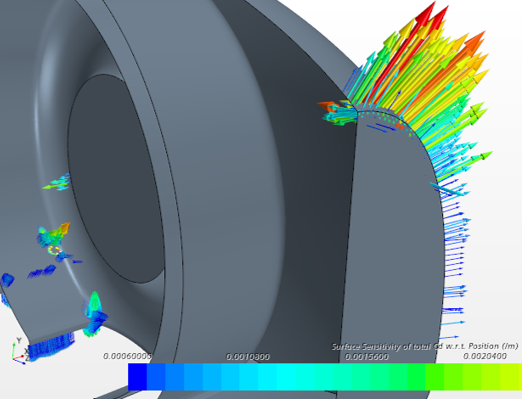Viewport: 522px width, 399px height.
Task: Click the 0.00060000 legend label
Action: tap(127, 356)
